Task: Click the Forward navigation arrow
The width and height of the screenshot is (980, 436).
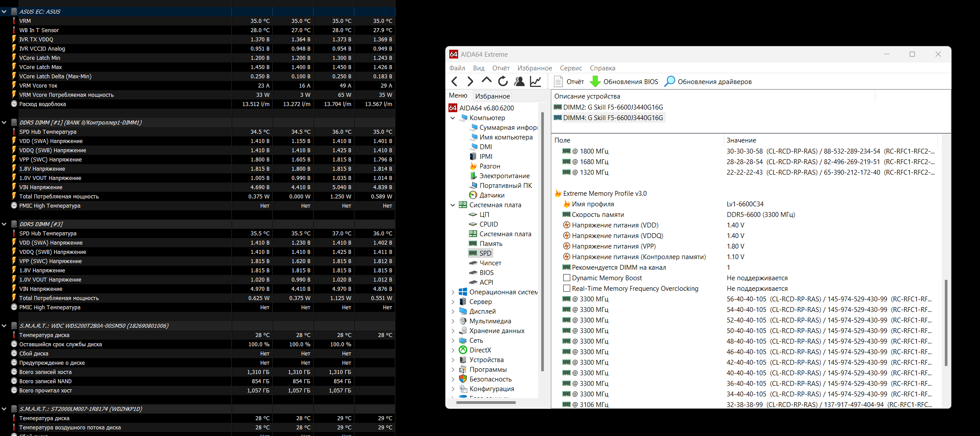Action: (x=470, y=81)
